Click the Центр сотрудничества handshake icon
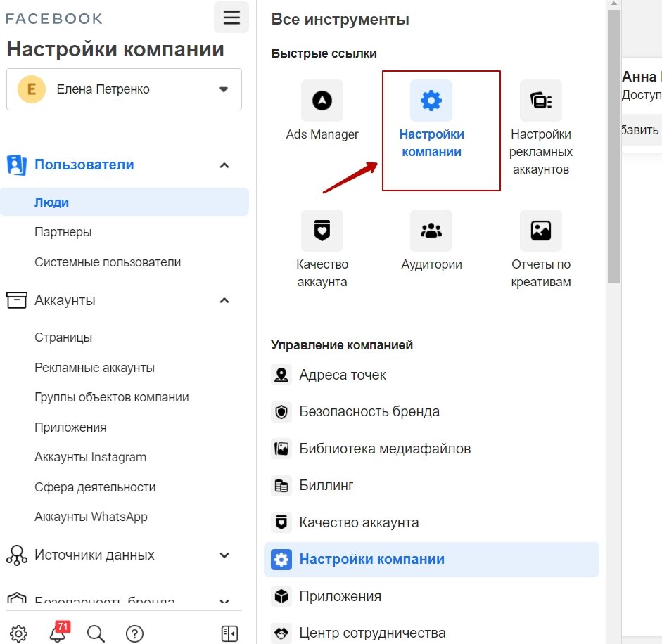This screenshot has width=662, height=644. click(281, 633)
